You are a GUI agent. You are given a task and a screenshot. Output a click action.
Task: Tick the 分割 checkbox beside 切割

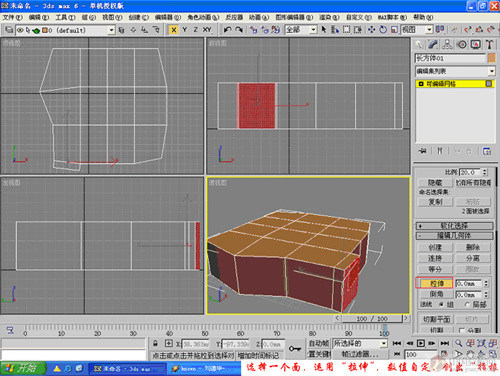click(462, 330)
